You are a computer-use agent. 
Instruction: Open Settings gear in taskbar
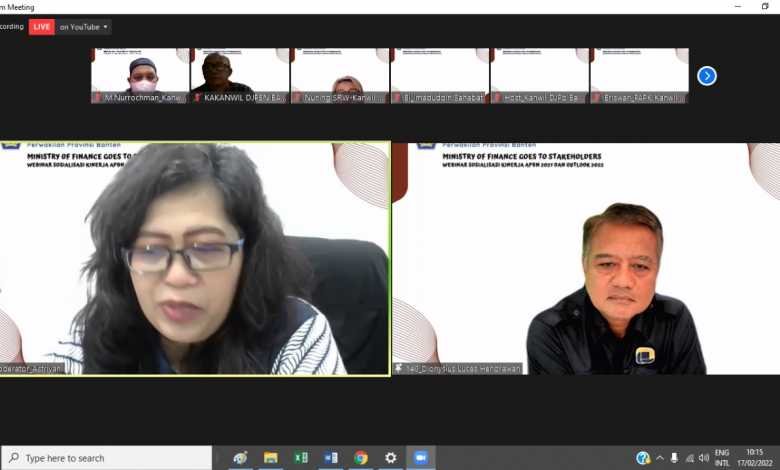pyautogui.click(x=390, y=458)
